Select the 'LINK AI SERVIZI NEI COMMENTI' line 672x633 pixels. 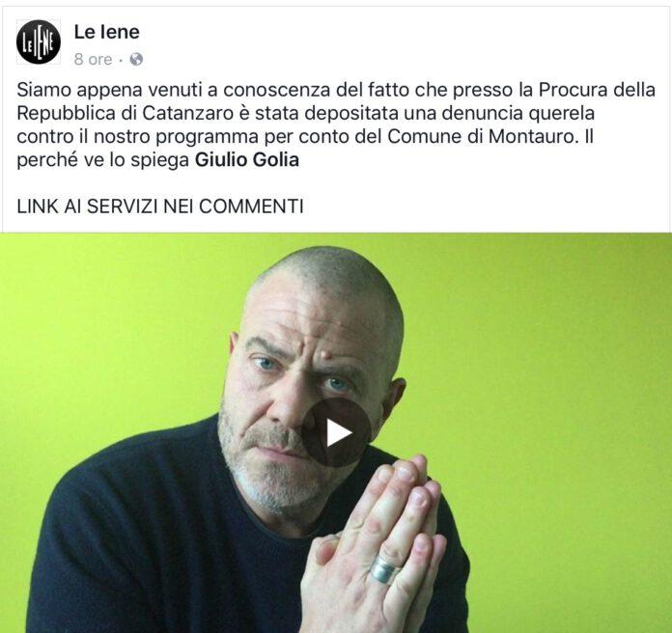[x=160, y=206]
